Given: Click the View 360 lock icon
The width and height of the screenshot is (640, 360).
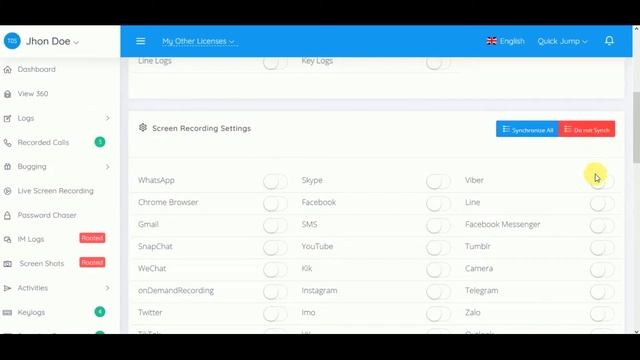Looking at the screenshot, I should tap(7, 94).
